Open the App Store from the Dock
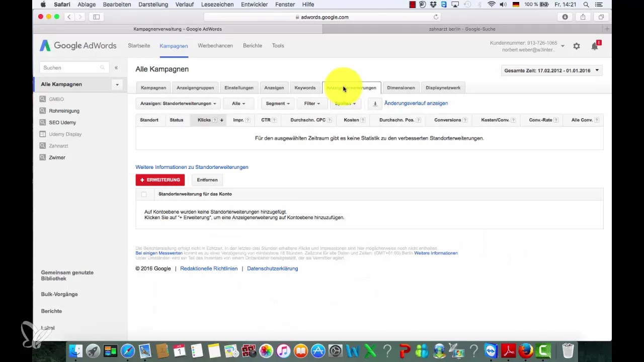The width and height of the screenshot is (644, 362). coord(318,350)
